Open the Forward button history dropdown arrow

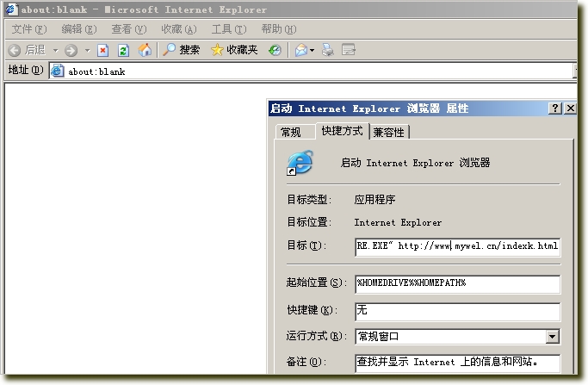coord(87,50)
